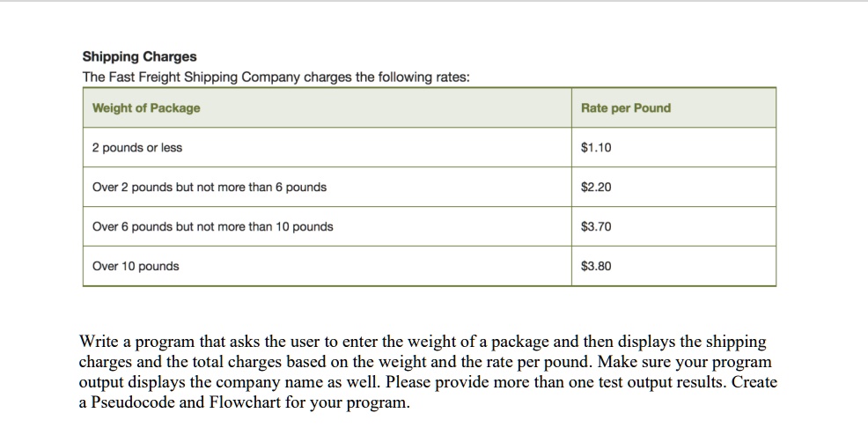The height and width of the screenshot is (435, 868).
Task: Select the 'Over 10 pounds' cell
Action: point(327,266)
